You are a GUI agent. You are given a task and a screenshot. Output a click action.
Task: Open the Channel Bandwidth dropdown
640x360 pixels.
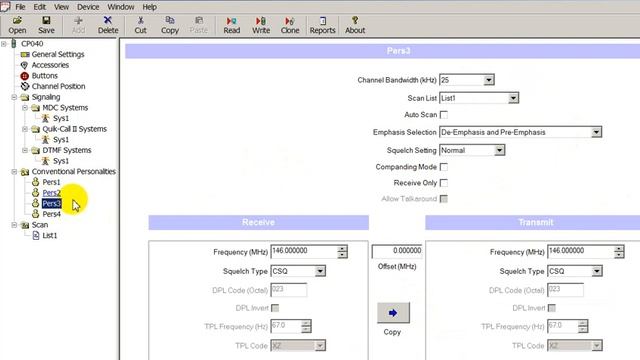pyautogui.click(x=489, y=80)
